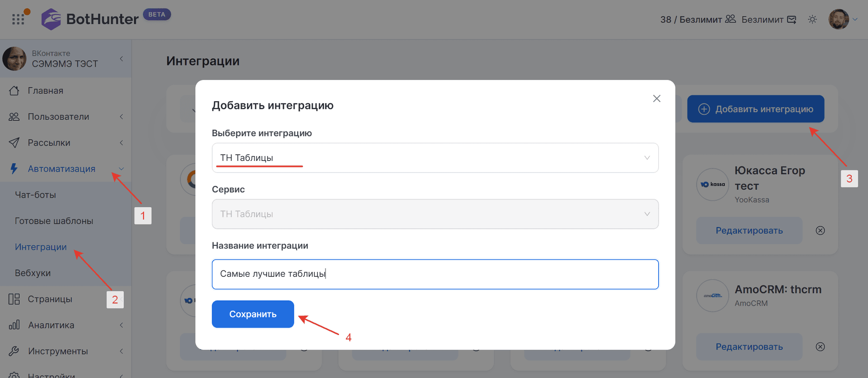Click the Страницы layout icon in sidebar
Image resolution: width=868 pixels, height=378 pixels.
pos(14,299)
